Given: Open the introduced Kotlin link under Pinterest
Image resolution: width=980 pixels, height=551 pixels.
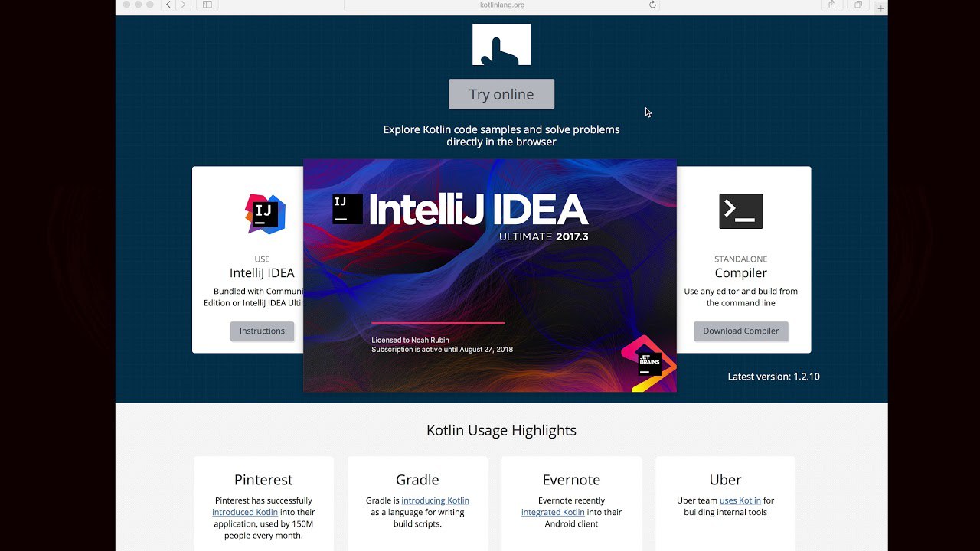Looking at the screenshot, I should pyautogui.click(x=245, y=512).
